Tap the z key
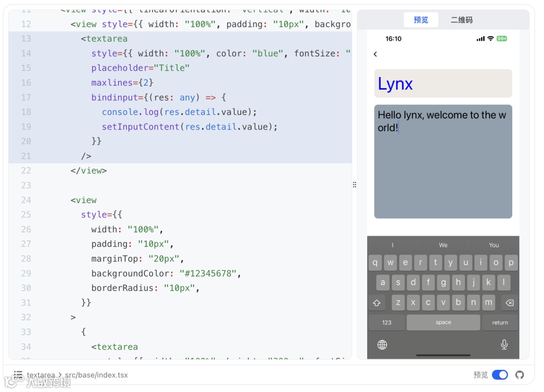 pyautogui.click(x=398, y=302)
